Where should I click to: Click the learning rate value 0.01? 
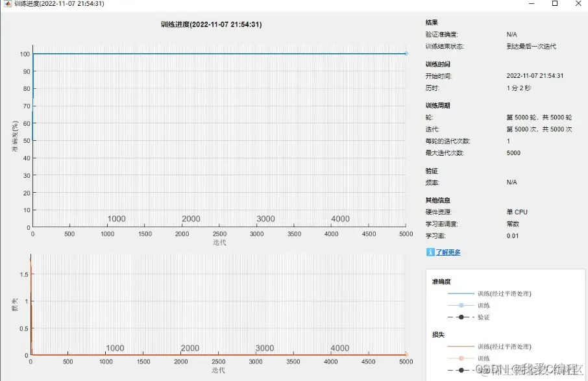point(512,236)
